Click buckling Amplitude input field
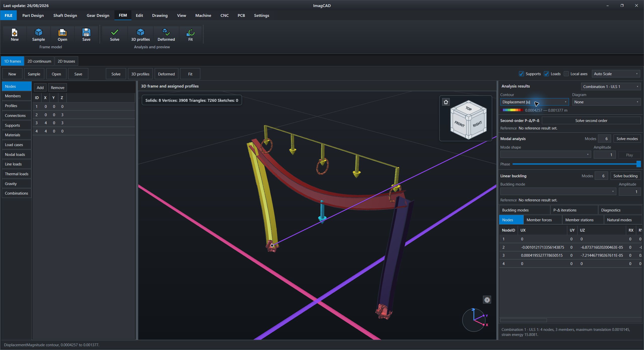The image size is (644, 350). (630, 192)
